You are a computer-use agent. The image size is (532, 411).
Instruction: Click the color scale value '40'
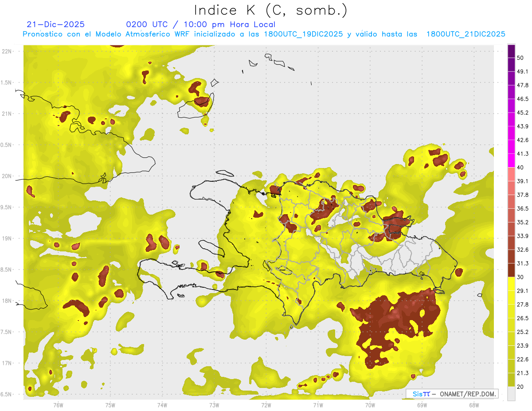(520, 167)
